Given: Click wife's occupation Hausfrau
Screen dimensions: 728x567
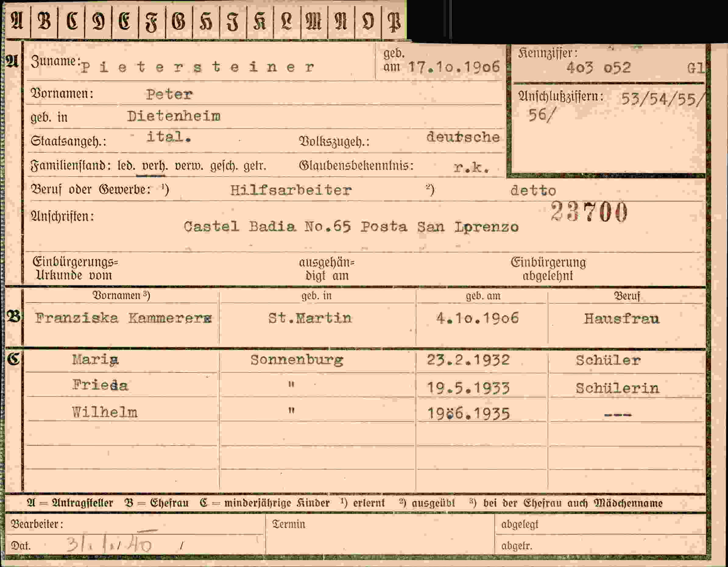Looking at the screenshot, I should pos(621,319).
